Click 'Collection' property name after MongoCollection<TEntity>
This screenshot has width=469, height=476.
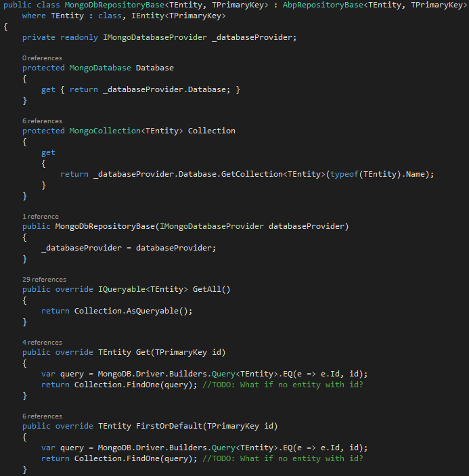(211, 131)
